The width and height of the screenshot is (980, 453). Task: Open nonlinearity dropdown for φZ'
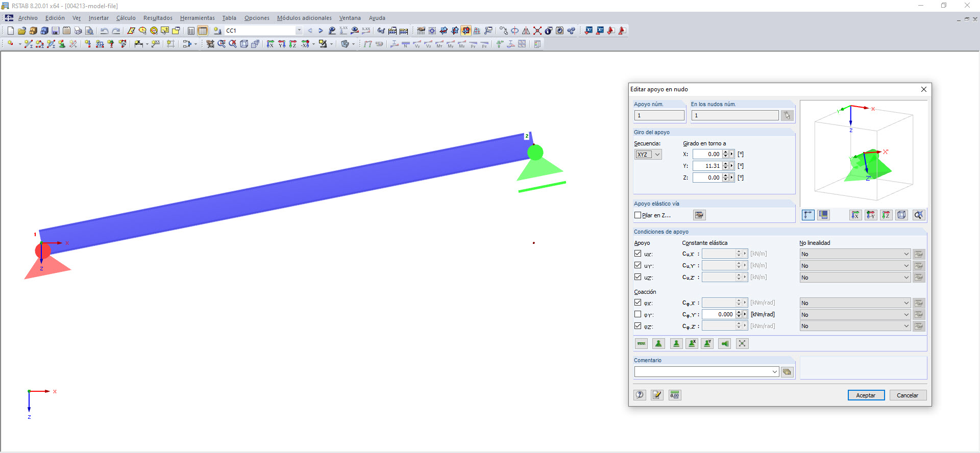(x=855, y=326)
